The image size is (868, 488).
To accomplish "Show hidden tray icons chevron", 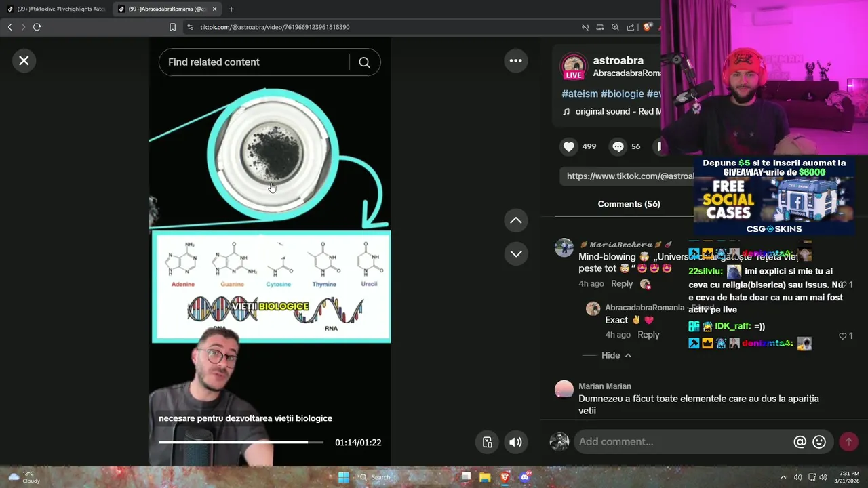I will tap(783, 477).
